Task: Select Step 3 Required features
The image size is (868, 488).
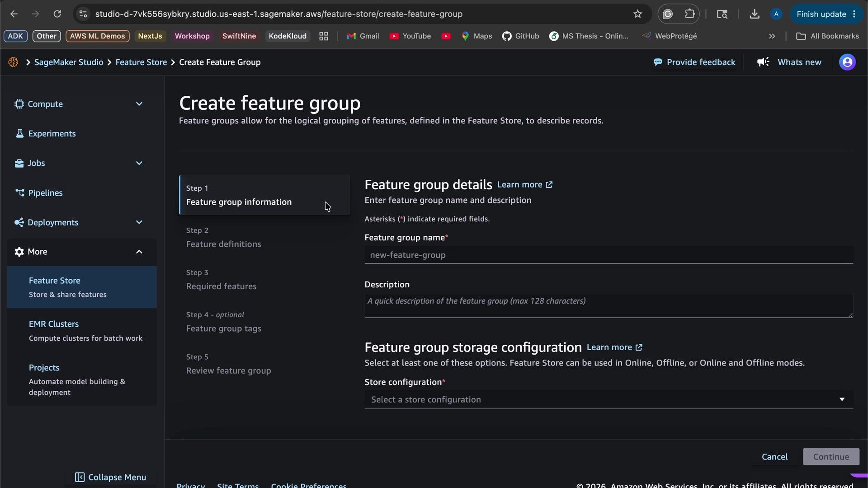Action: 221,280
